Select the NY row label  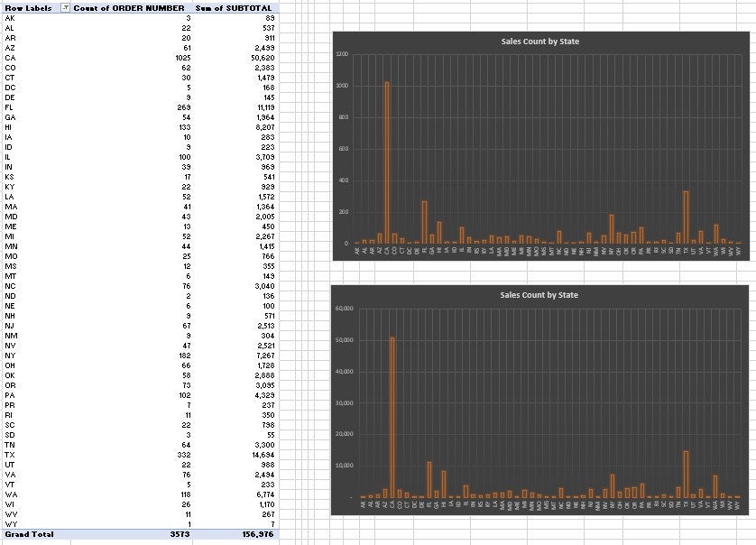click(x=10, y=356)
